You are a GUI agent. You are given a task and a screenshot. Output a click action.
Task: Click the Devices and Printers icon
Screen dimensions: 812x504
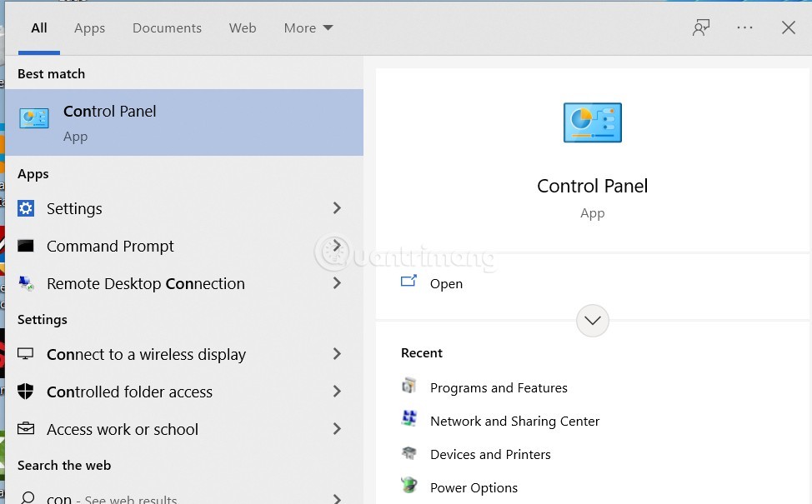point(409,453)
